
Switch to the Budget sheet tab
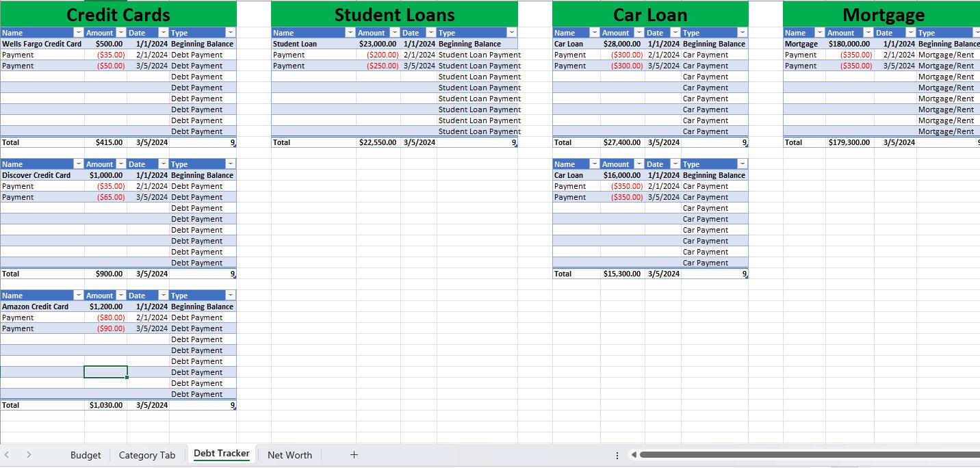pos(85,454)
